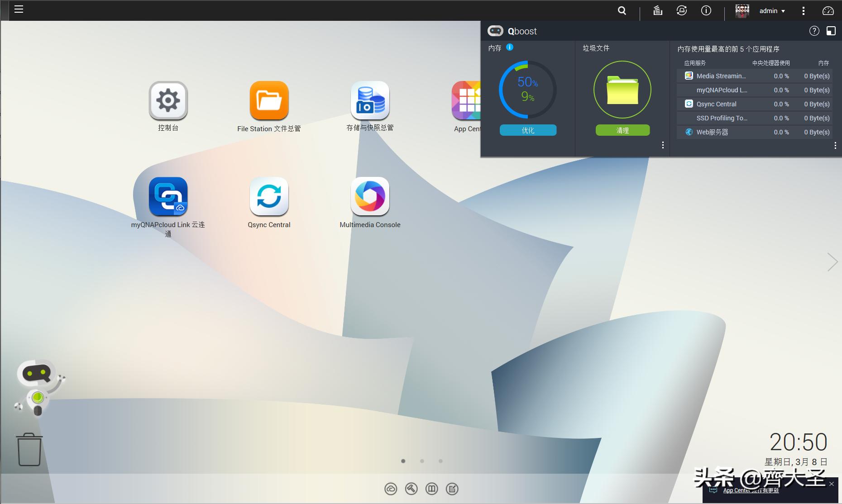This screenshot has height=504, width=842.
Task: Select the Web服务器 row
Action: coord(755,132)
